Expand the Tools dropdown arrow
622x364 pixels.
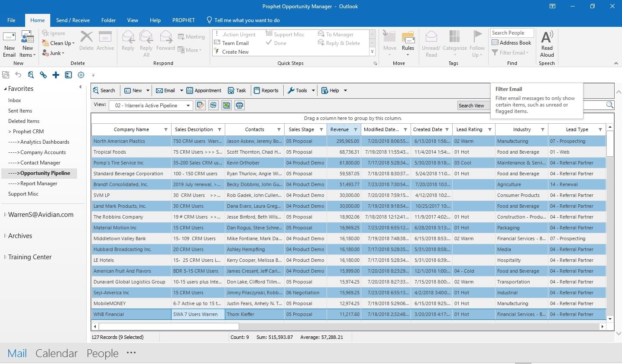[313, 90]
